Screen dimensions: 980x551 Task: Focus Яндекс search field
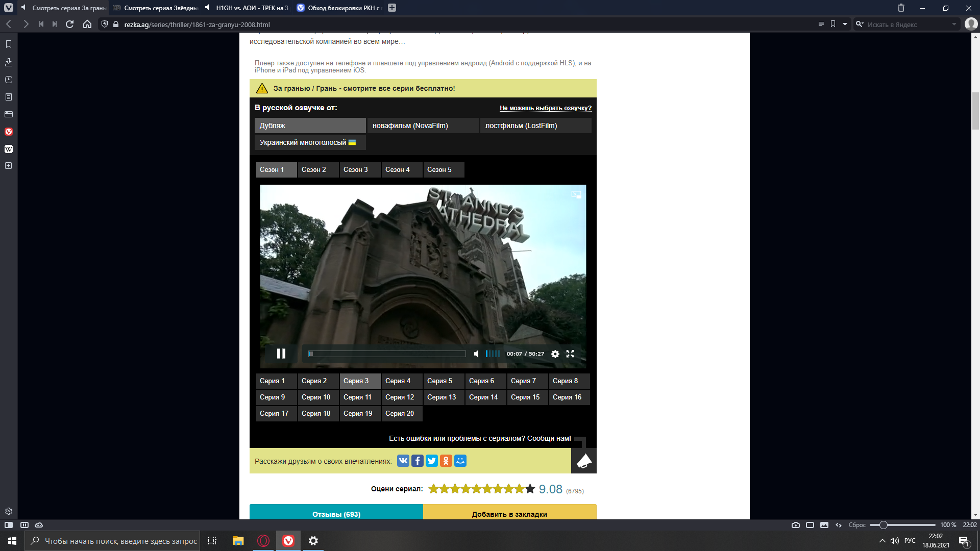907,24
